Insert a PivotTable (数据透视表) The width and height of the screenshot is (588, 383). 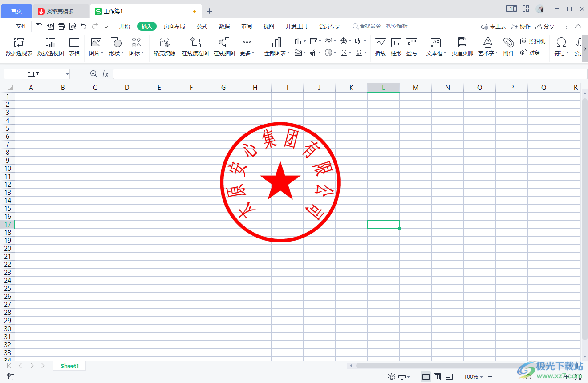point(19,47)
